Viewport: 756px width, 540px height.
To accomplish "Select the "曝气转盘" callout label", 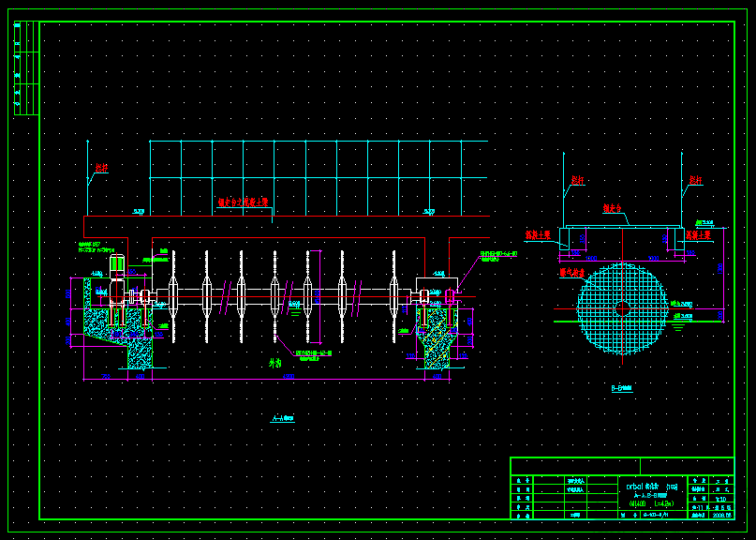I will (x=571, y=273).
